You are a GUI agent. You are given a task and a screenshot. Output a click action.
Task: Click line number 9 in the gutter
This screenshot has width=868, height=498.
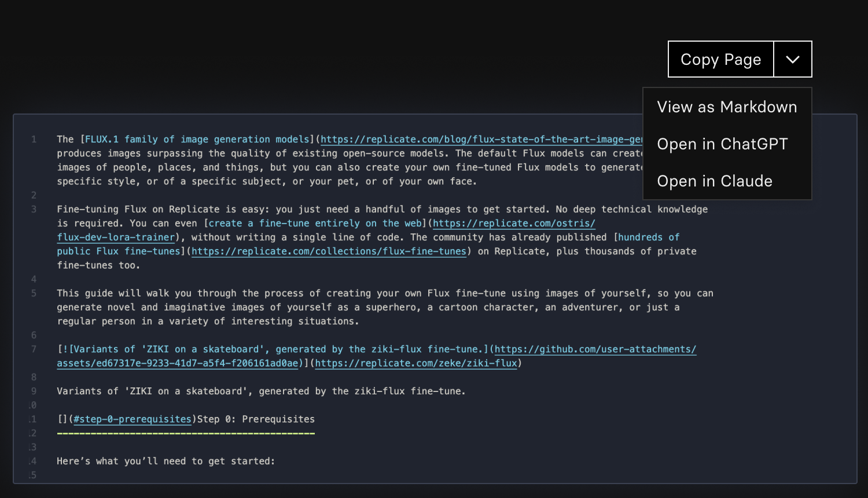(34, 391)
